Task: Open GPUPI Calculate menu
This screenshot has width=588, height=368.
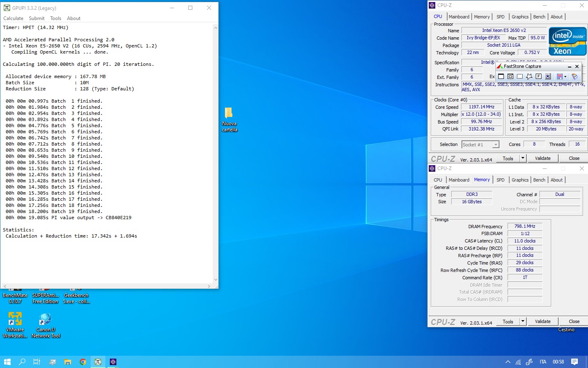Action: pyautogui.click(x=13, y=18)
